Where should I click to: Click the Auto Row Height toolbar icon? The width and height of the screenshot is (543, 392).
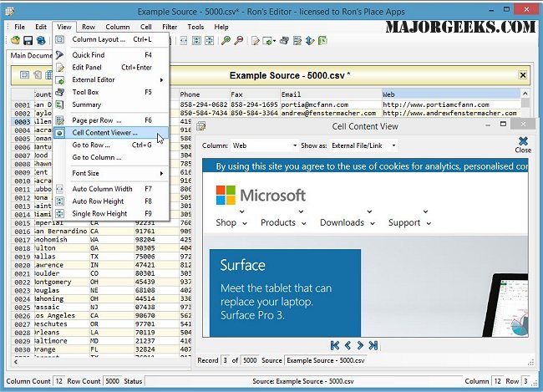(196, 41)
